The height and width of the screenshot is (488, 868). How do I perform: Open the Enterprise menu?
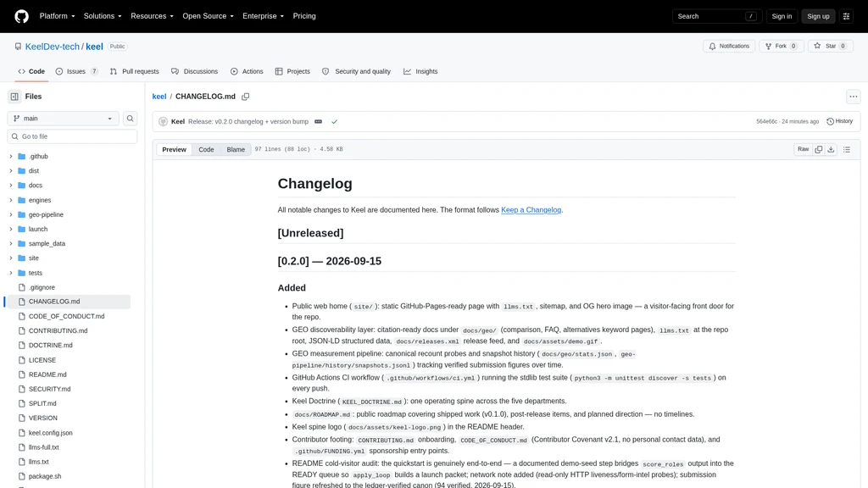pyautogui.click(x=263, y=16)
